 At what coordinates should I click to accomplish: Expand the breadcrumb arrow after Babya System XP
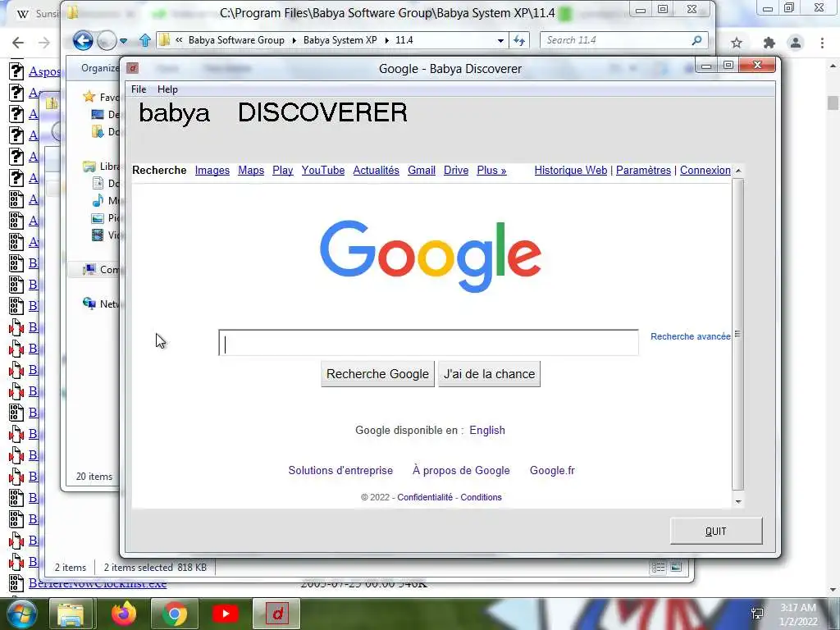click(387, 40)
